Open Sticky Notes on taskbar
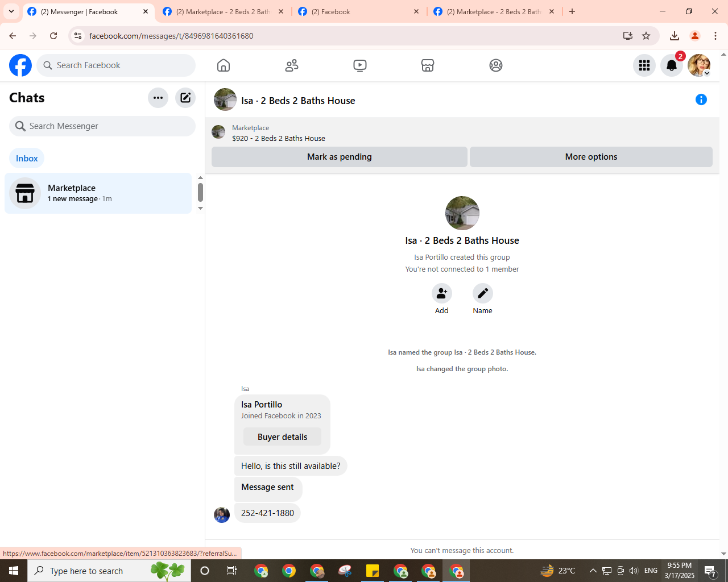This screenshot has width=728, height=582. pos(373,571)
